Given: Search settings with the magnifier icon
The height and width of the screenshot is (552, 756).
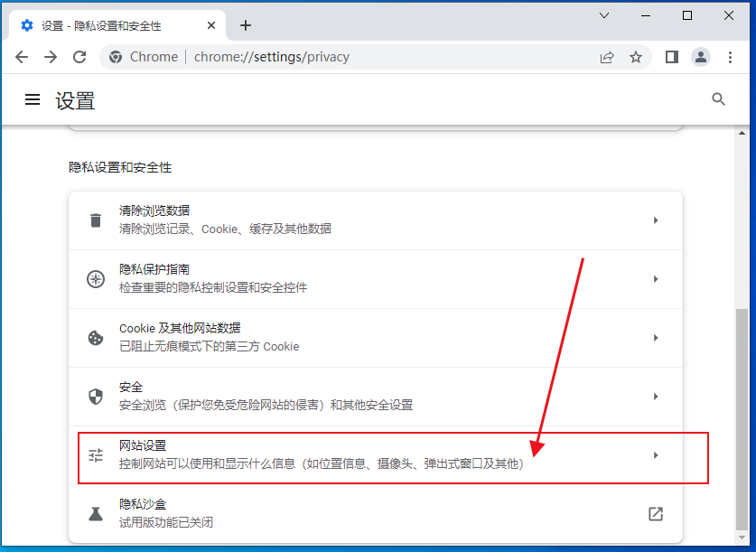Looking at the screenshot, I should [x=718, y=99].
